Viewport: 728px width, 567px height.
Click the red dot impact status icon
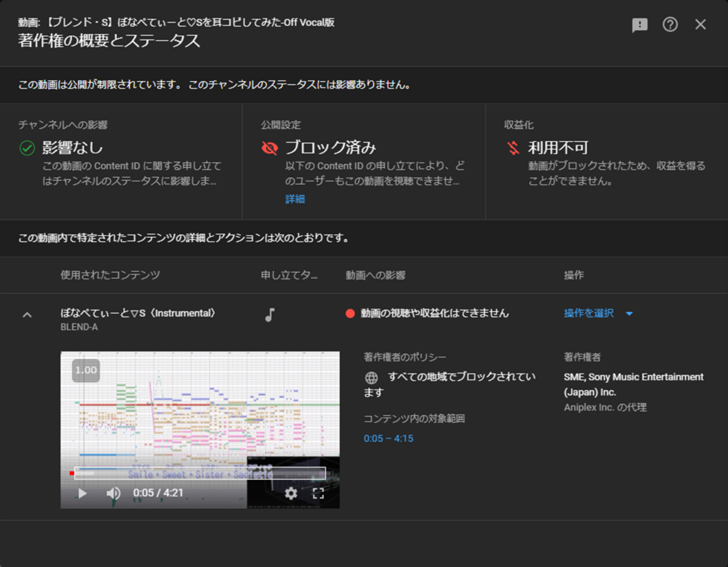coord(350,313)
